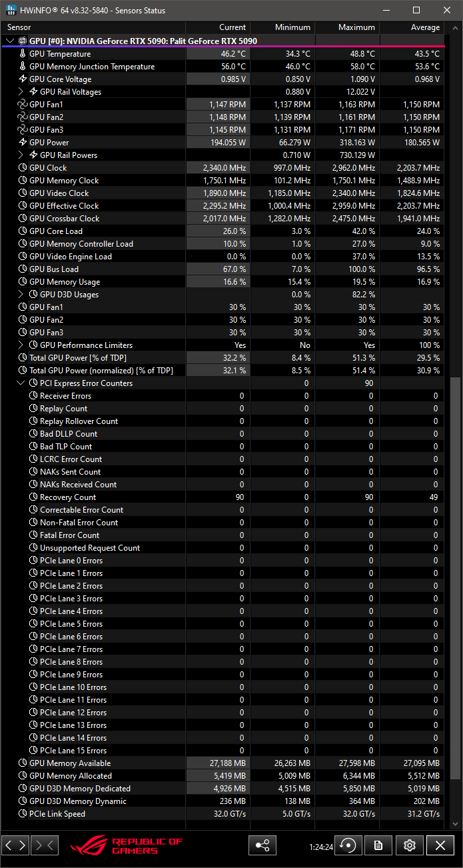This screenshot has width=463, height=868.
Task: Click the 1:24:24 elapsed time display
Action: click(320, 847)
